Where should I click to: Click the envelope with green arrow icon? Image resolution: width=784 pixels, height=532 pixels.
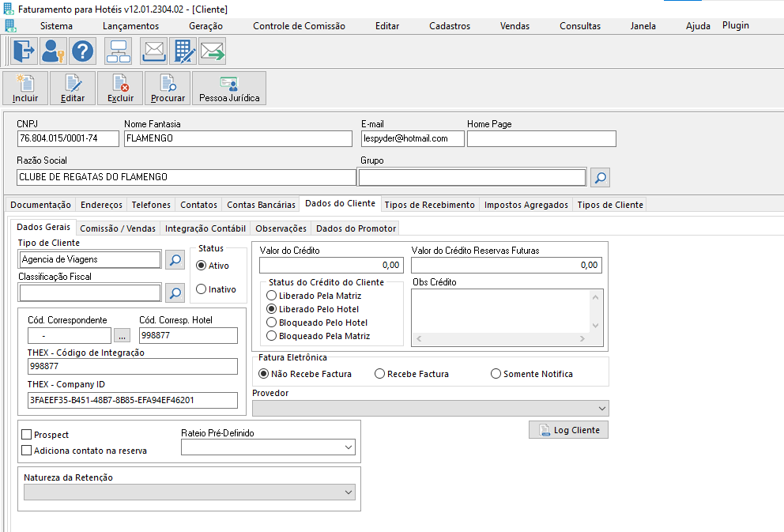pos(213,51)
